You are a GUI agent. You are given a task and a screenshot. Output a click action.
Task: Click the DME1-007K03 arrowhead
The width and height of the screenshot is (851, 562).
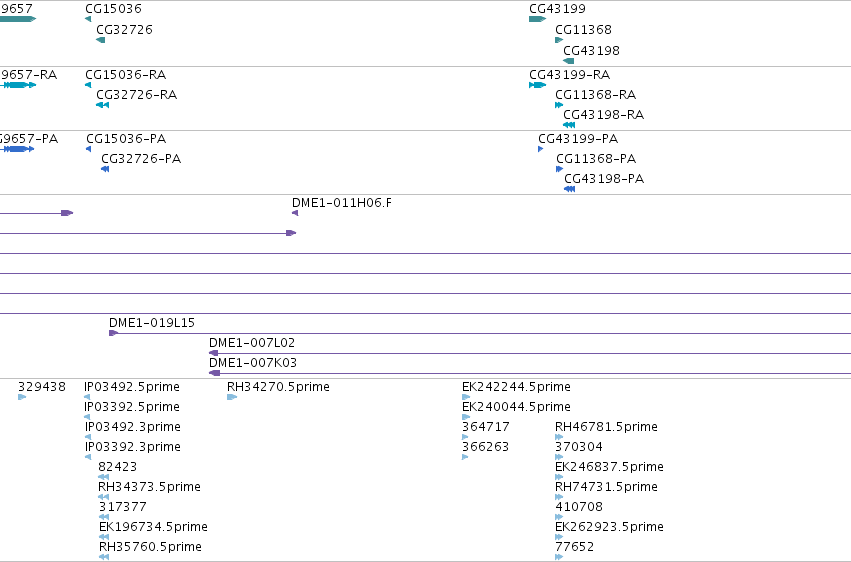click(x=214, y=373)
